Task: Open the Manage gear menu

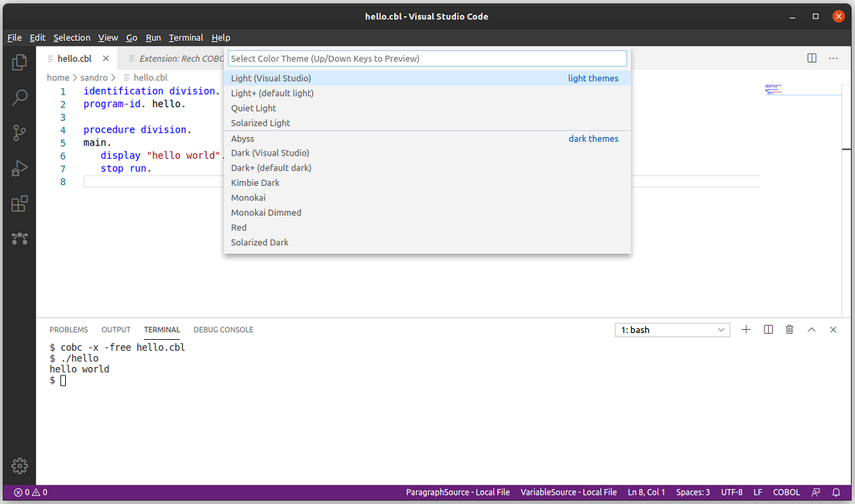Action: (19, 465)
